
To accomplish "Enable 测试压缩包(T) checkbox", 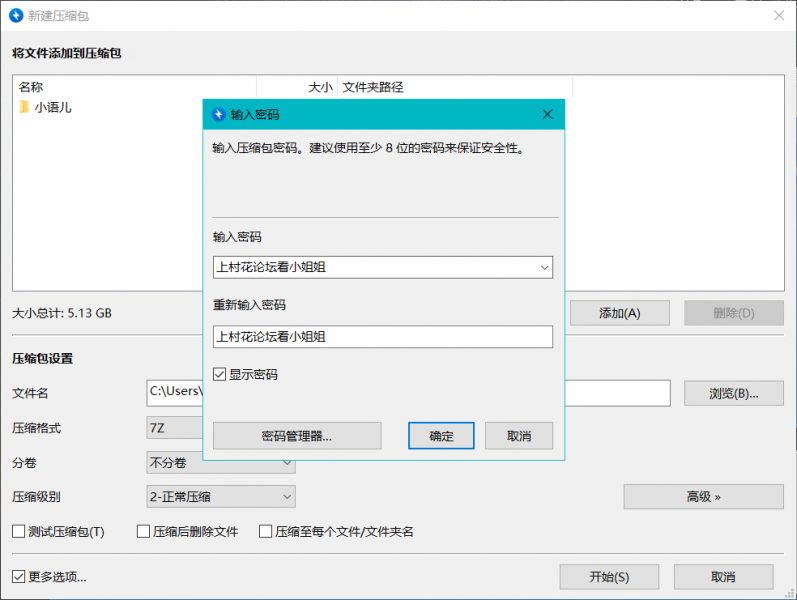I will (19, 532).
